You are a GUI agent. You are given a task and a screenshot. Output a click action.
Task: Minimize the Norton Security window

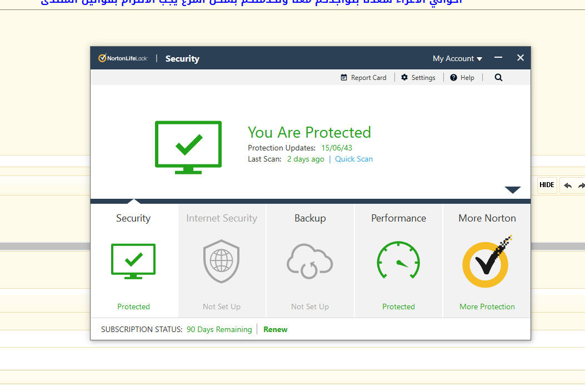[x=498, y=58]
